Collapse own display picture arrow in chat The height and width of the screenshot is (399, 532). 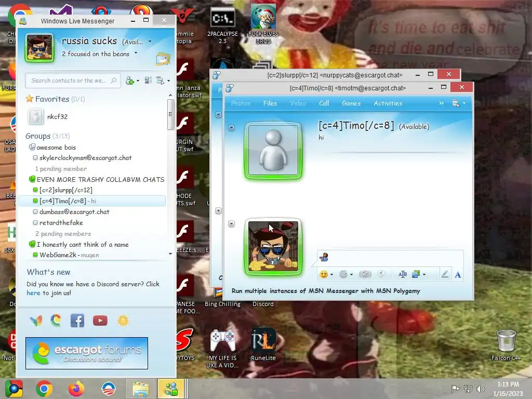coord(231,224)
